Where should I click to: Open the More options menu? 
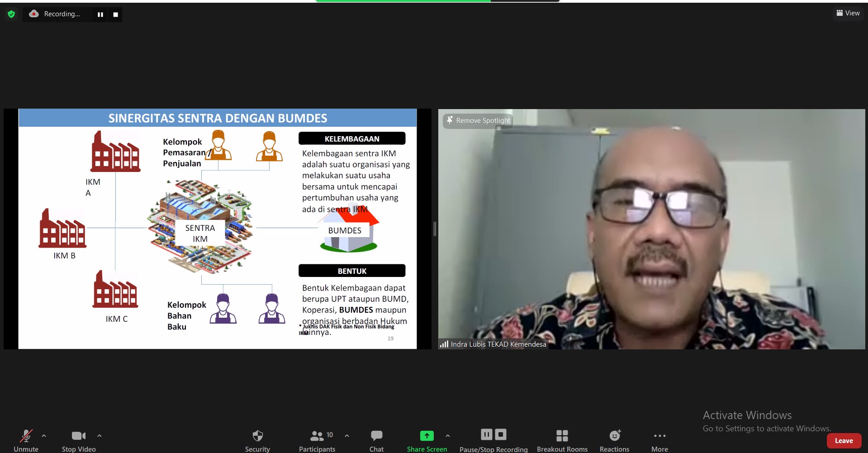pyautogui.click(x=659, y=436)
